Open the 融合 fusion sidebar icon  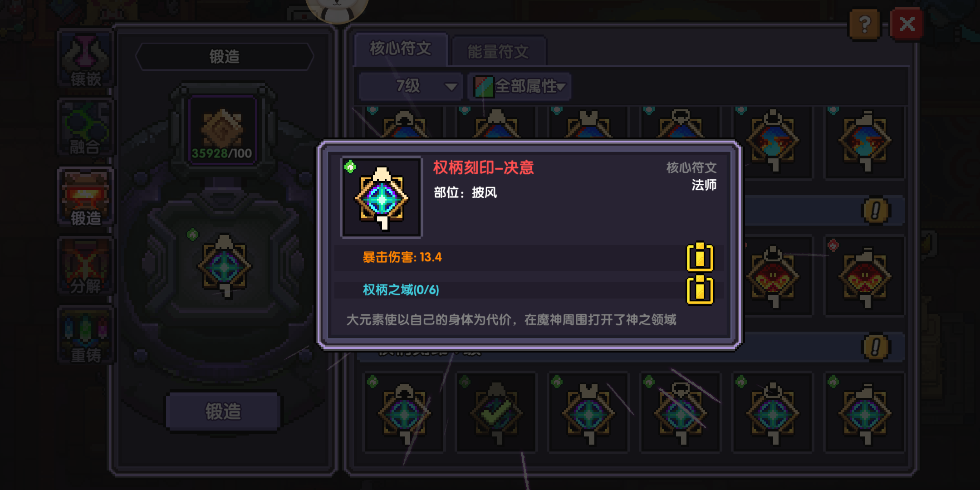pyautogui.click(x=85, y=128)
